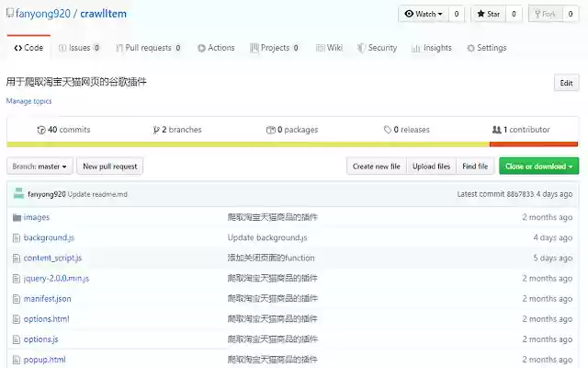Open the content_script.js file
Image resolution: width=588 pixels, height=368 pixels.
pos(52,258)
